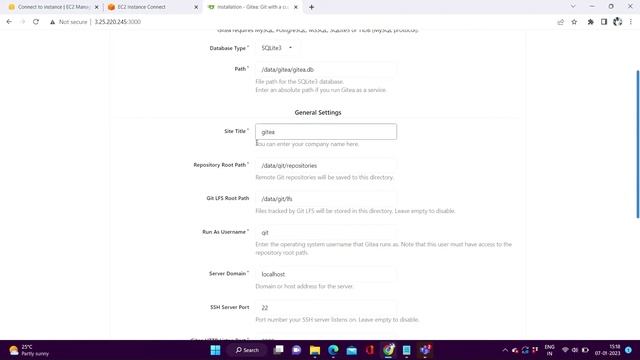Open the clock and date panel
640x360 pixels.
[x=607, y=350]
